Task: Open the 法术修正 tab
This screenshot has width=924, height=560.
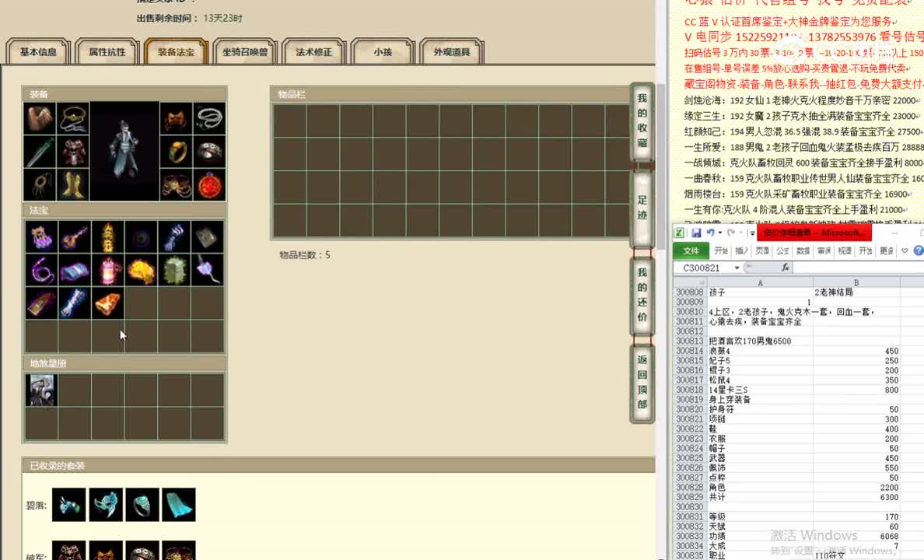Action: [314, 52]
